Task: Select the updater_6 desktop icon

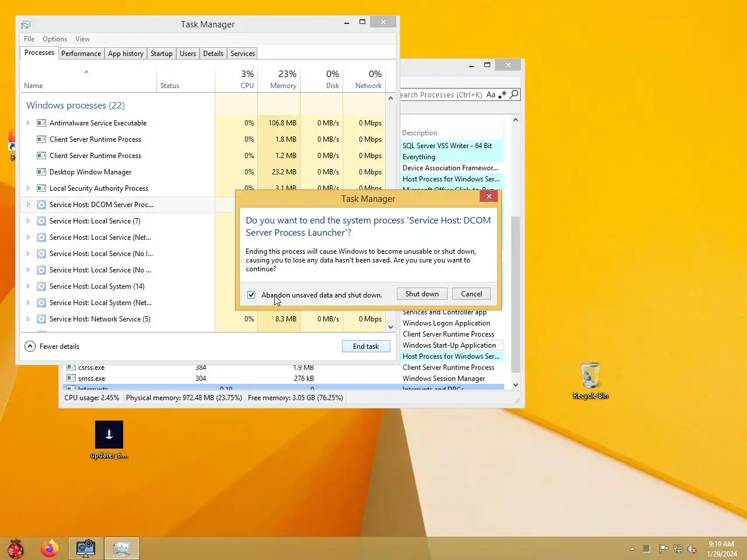Action: pyautogui.click(x=109, y=440)
